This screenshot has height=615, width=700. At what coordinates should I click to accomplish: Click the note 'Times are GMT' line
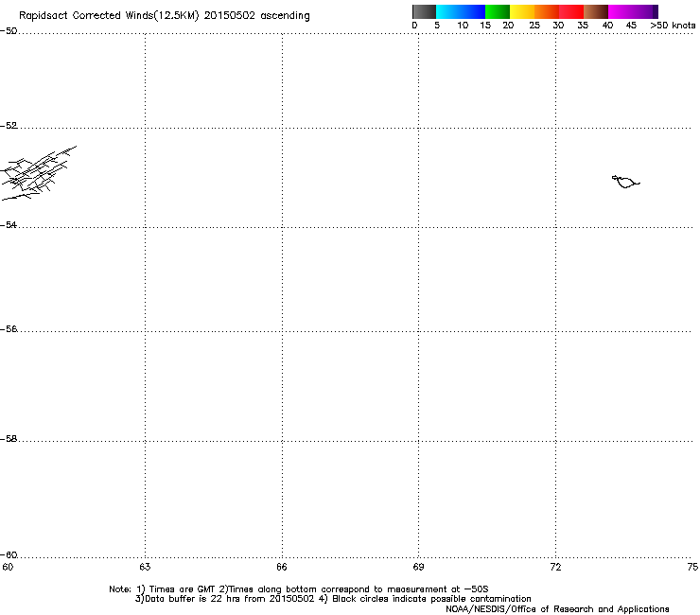click(x=299, y=589)
